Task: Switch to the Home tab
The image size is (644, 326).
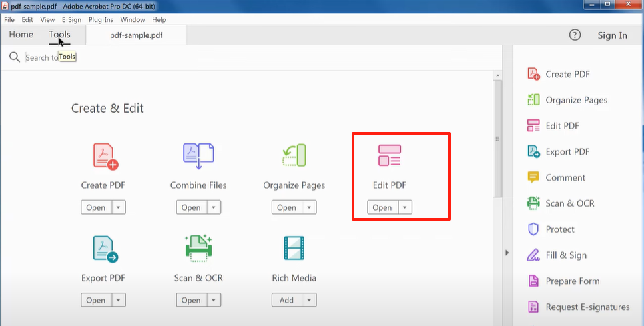Action: [21, 35]
